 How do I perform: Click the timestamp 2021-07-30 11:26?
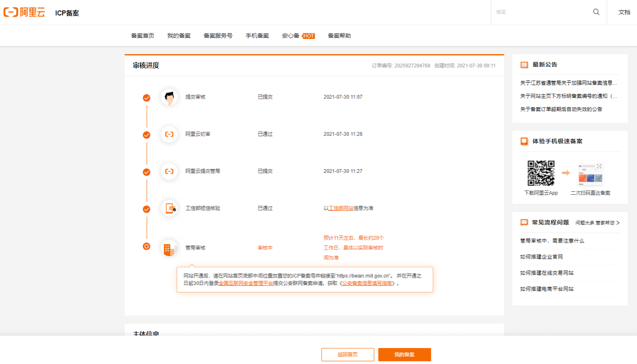tap(343, 134)
